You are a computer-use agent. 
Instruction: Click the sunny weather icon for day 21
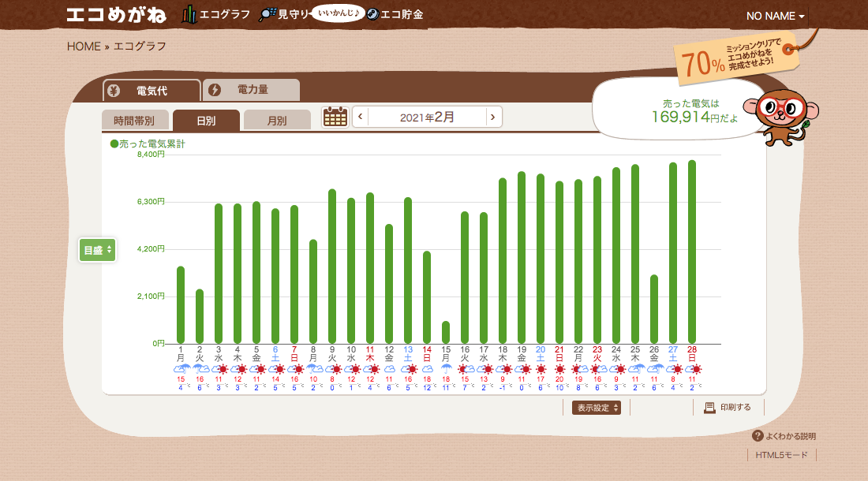(x=559, y=369)
